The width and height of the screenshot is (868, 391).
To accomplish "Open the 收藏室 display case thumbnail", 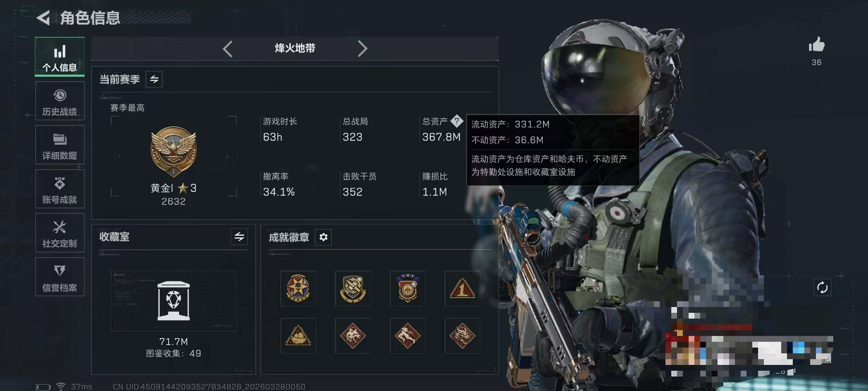I will tap(174, 301).
